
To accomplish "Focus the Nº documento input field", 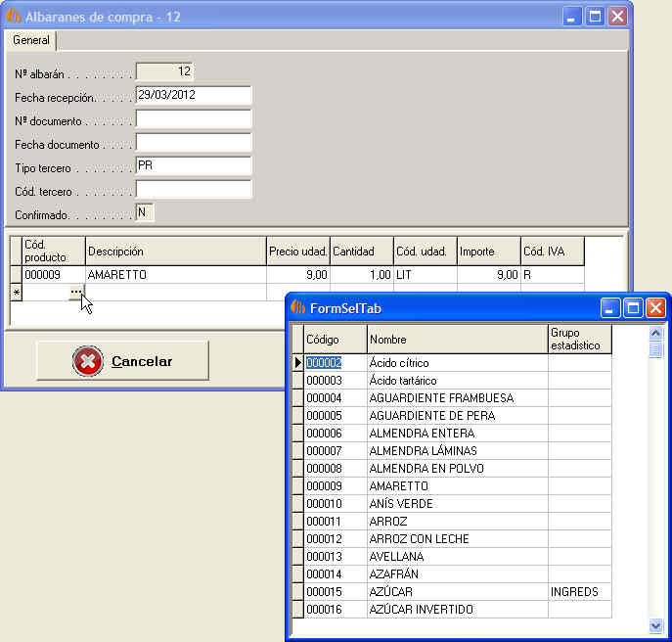I will click(x=194, y=118).
